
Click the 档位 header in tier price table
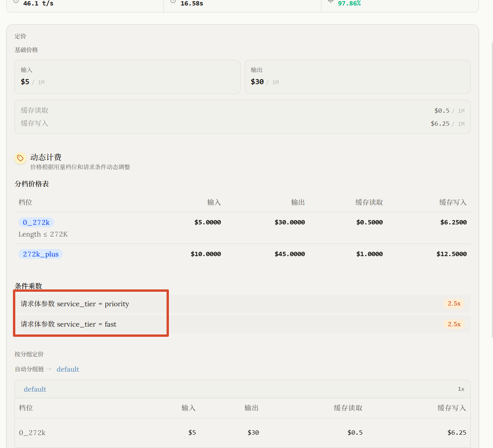tap(25, 202)
